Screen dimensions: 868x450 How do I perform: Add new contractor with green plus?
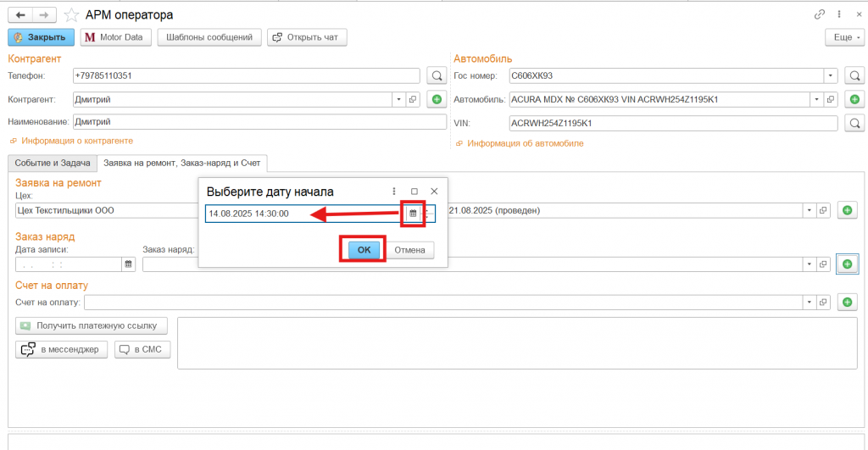pos(437,100)
